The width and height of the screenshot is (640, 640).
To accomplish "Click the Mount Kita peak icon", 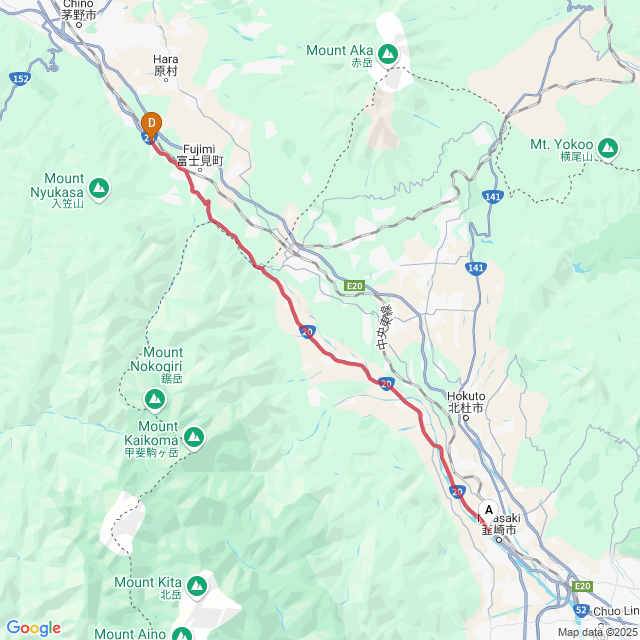I will pyautogui.click(x=197, y=587).
